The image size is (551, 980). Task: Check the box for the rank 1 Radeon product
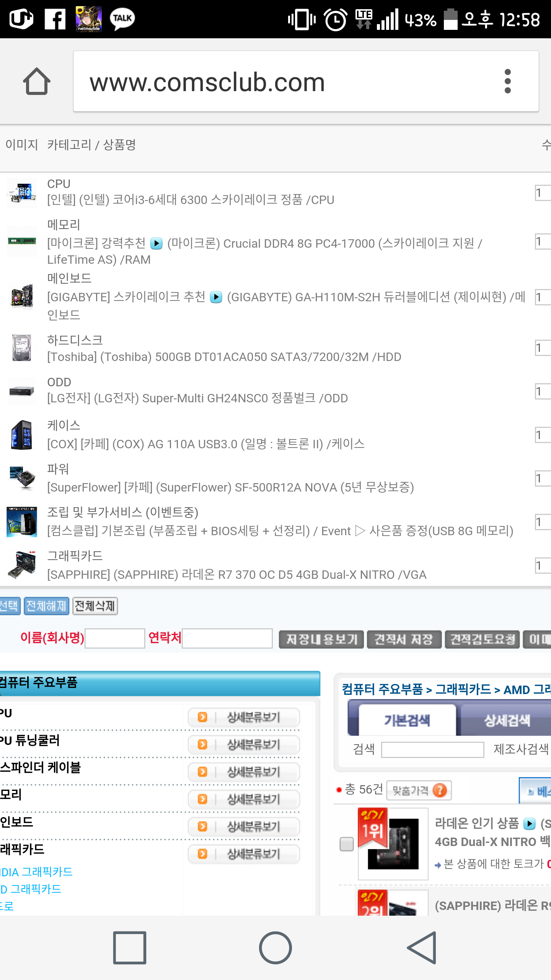tap(347, 844)
